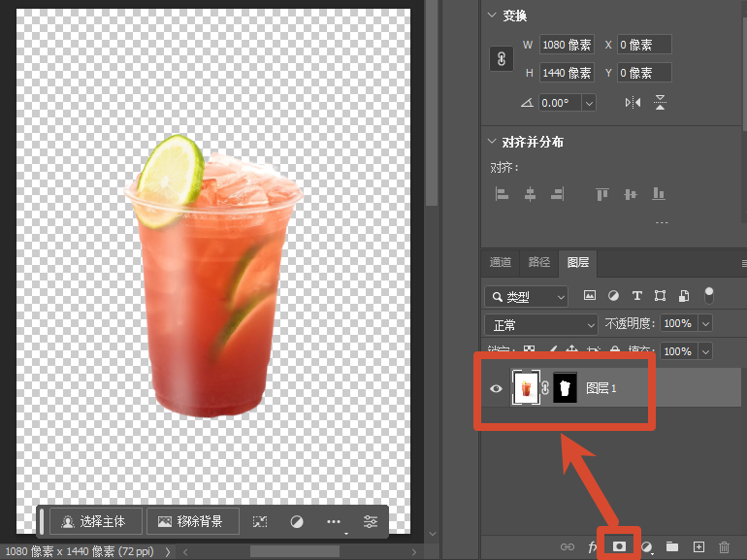
Task: Click the Flip vertical icon
Action: (x=660, y=102)
